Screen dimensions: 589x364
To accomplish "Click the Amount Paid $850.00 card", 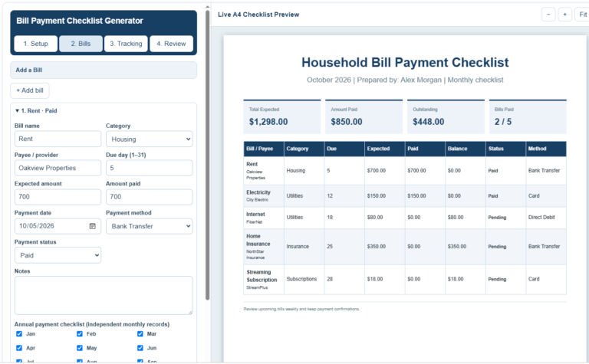I will (364, 116).
